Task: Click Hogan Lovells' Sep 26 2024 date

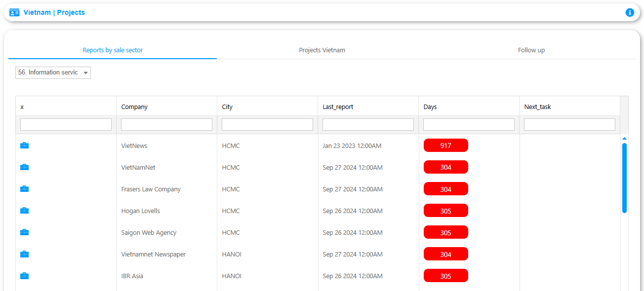Action: pyautogui.click(x=353, y=211)
